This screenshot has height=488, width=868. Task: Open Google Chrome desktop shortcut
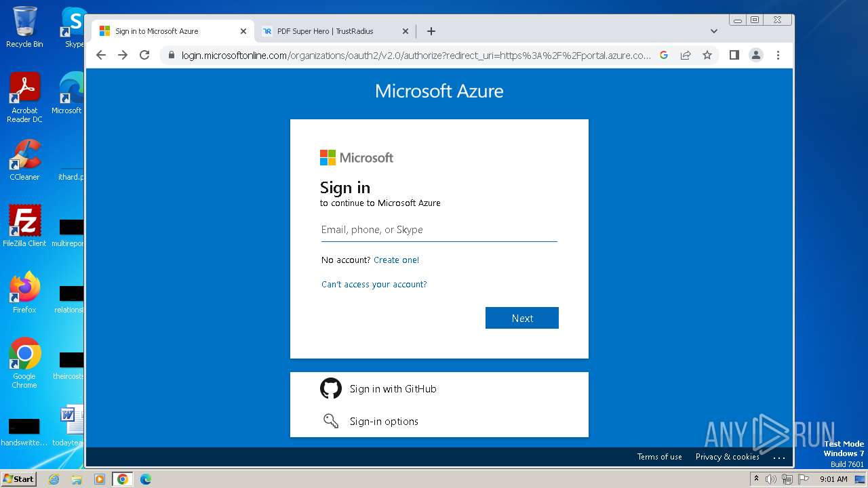pyautogui.click(x=24, y=363)
